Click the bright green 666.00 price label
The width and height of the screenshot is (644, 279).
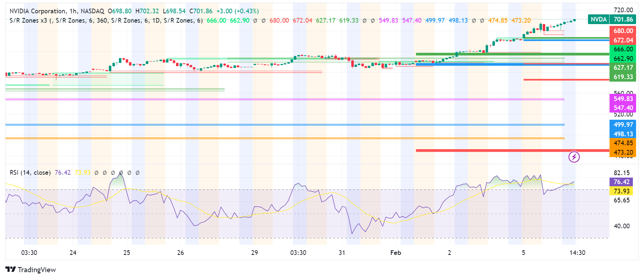[623, 49]
